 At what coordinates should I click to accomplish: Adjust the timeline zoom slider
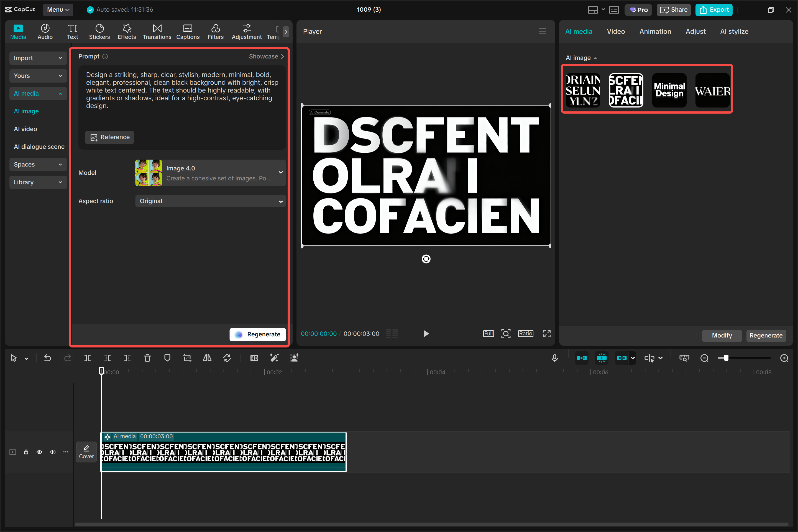pyautogui.click(x=726, y=358)
